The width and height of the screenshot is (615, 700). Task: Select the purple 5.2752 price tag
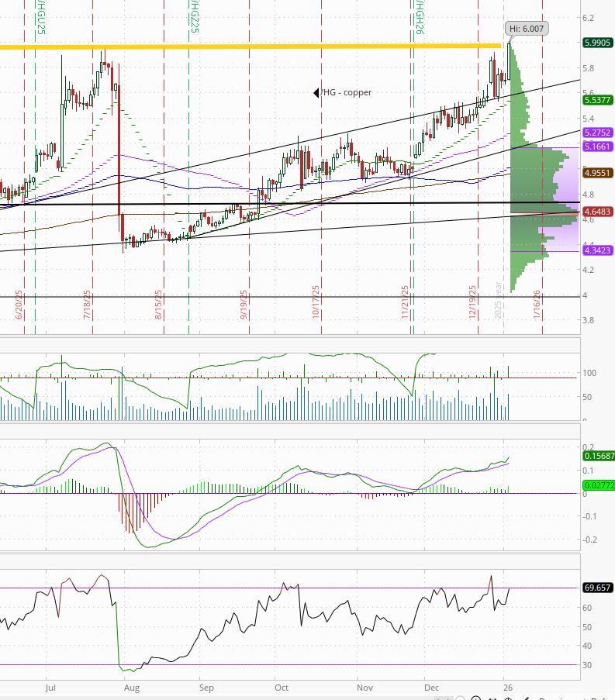point(597,133)
